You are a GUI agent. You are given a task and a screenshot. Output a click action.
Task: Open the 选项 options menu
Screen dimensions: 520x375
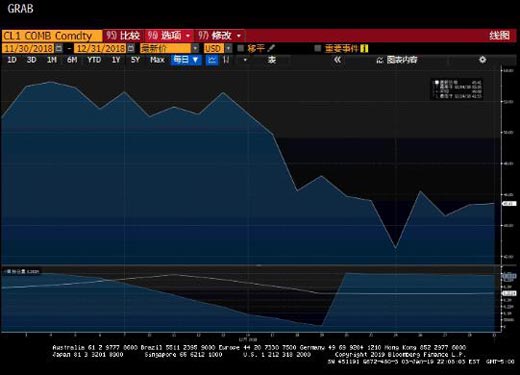pos(169,35)
